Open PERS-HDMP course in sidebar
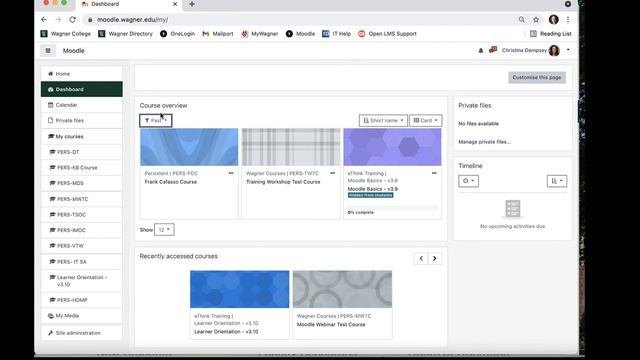Viewport: 640px width, 360px height. [82, 300]
